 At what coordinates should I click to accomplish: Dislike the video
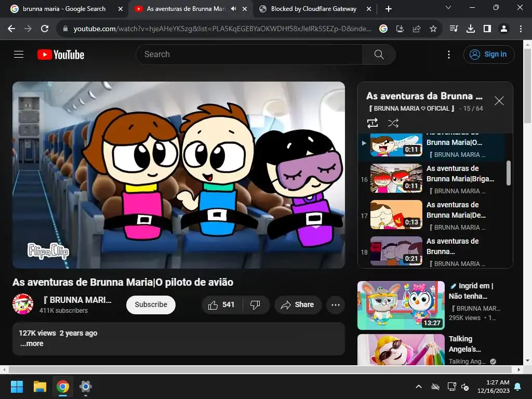point(255,304)
